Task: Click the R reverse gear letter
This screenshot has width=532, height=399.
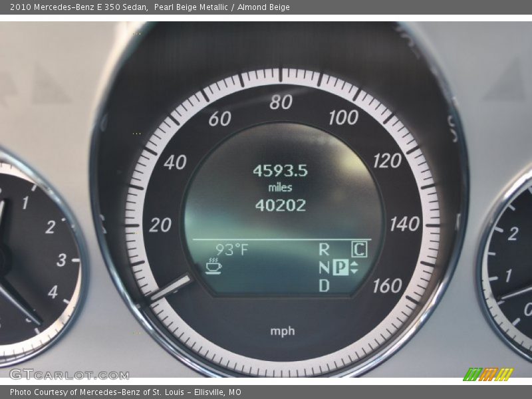Action: [324, 249]
